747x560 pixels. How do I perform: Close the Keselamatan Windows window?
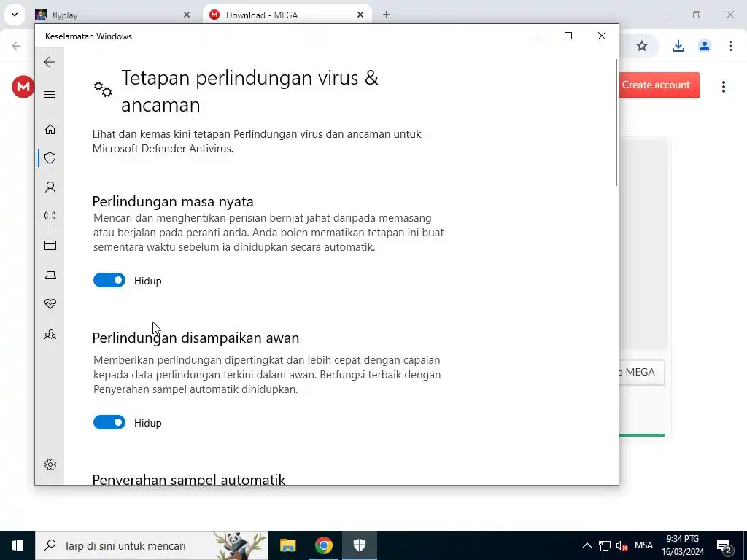click(602, 36)
